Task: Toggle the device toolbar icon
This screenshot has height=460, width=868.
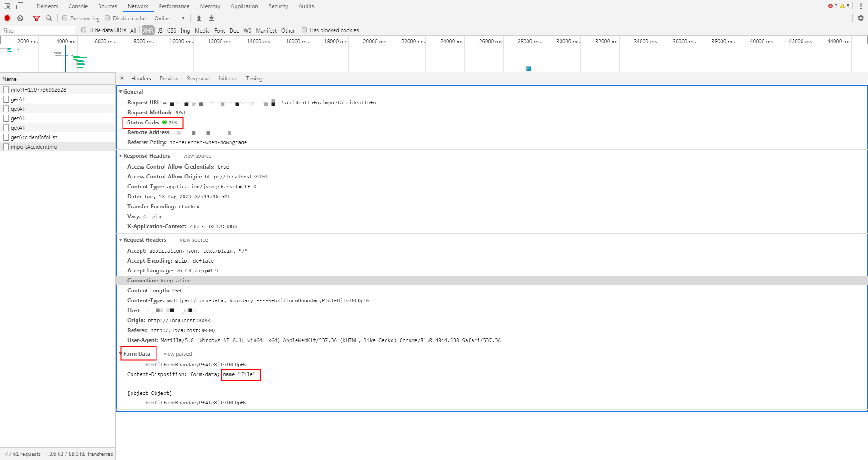Action: tap(19, 6)
